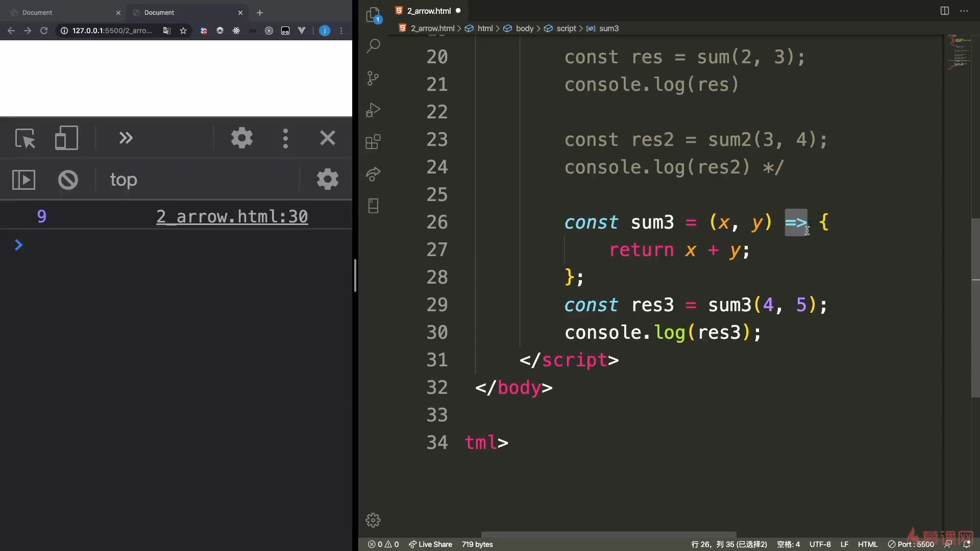980x551 pixels.
Task: Close the first Document browser tab
Action: (118, 13)
